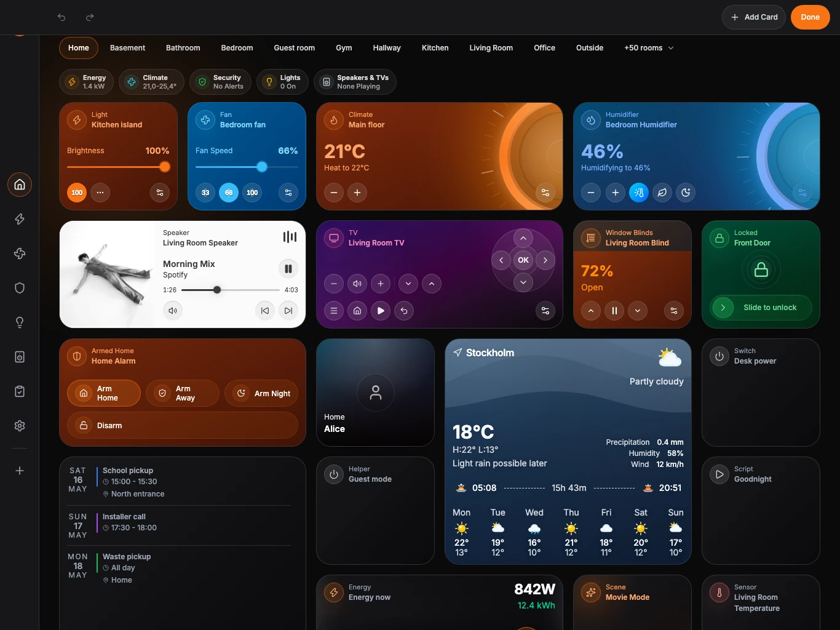The width and height of the screenshot is (840, 630).
Task: Set Bedroom fan speed preset 66
Action: (229, 193)
